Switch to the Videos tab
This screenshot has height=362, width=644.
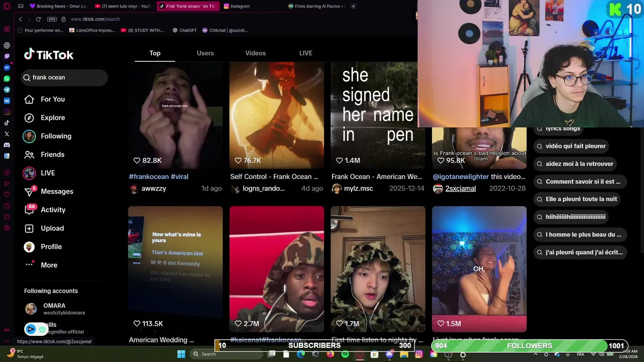click(256, 53)
